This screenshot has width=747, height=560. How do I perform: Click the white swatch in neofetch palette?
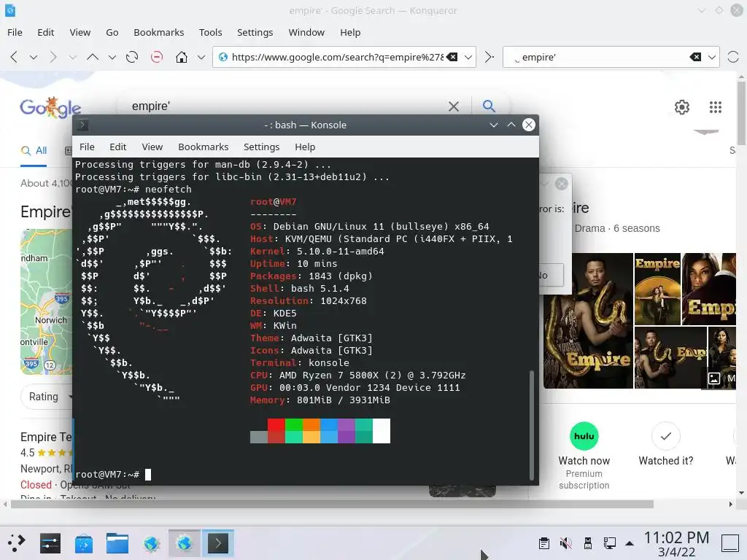381,431
